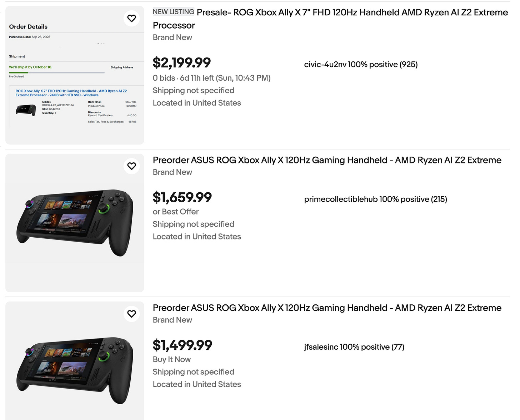520x420 pixels.
Task: Open primecollectiblehub seller profile
Action: (375, 199)
